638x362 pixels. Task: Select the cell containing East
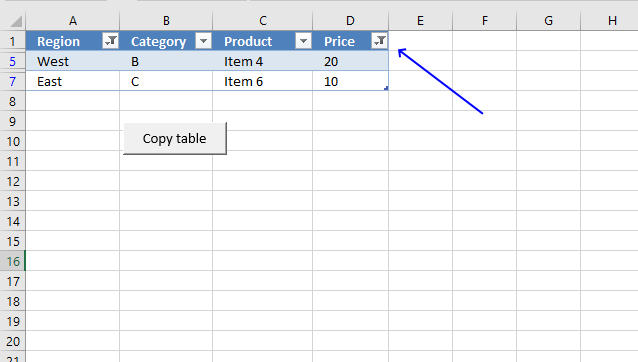pyautogui.click(x=73, y=81)
